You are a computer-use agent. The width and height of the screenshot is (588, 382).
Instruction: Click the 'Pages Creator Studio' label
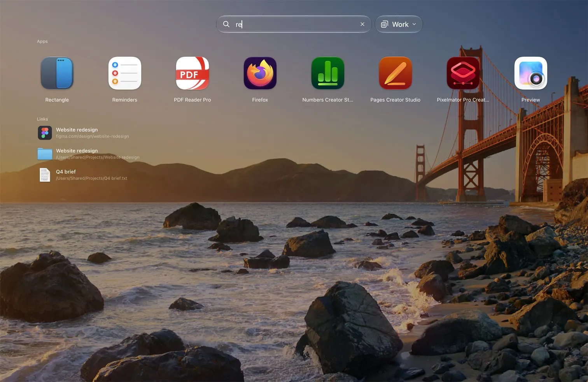(x=395, y=100)
